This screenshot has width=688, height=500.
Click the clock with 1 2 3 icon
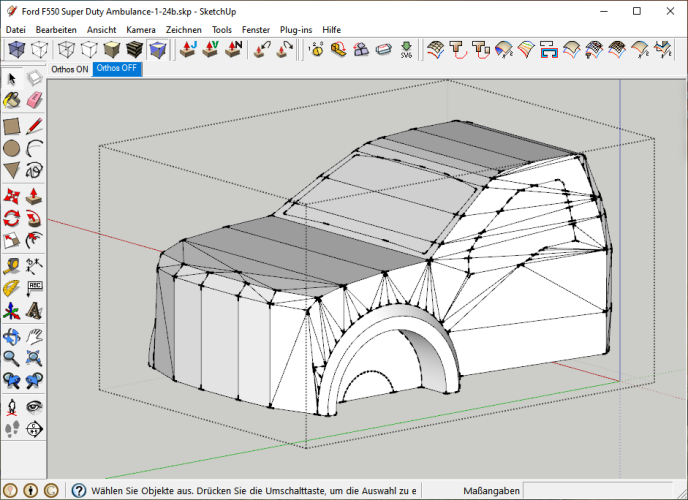[x=316, y=50]
